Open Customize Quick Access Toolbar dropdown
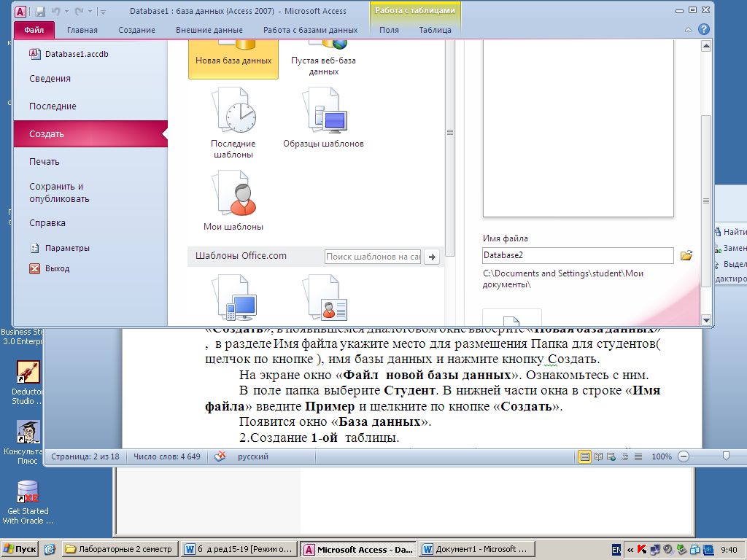The image size is (747, 560). [x=103, y=12]
